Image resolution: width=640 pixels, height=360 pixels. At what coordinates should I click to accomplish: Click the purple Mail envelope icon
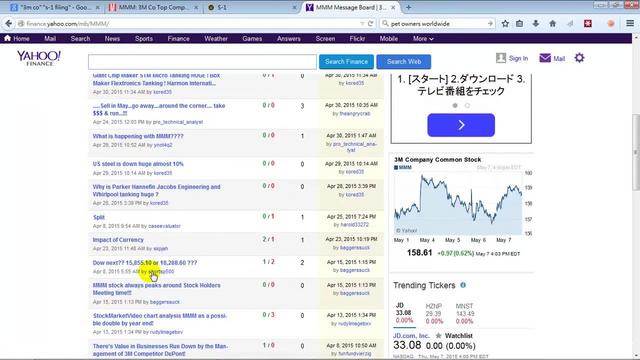545,58
